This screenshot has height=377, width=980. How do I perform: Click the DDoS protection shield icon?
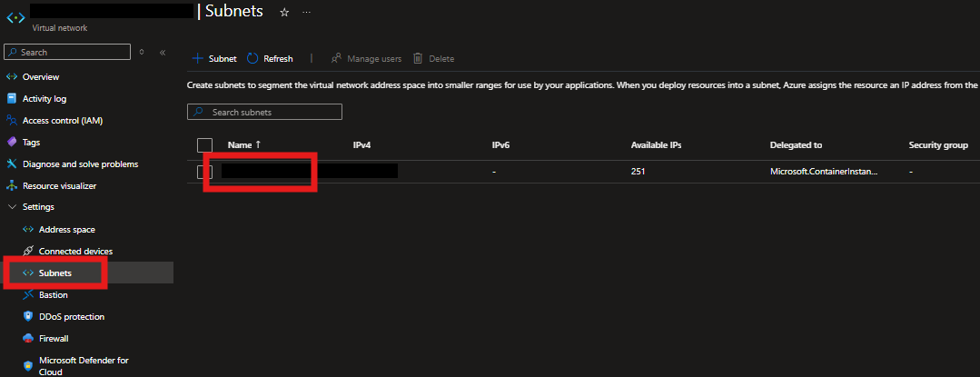pos(28,317)
